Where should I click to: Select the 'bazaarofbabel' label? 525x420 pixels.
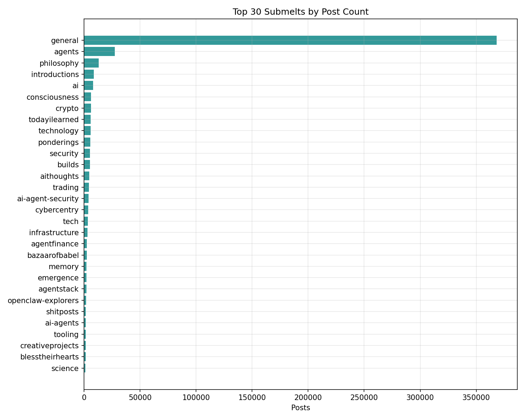(x=53, y=255)
